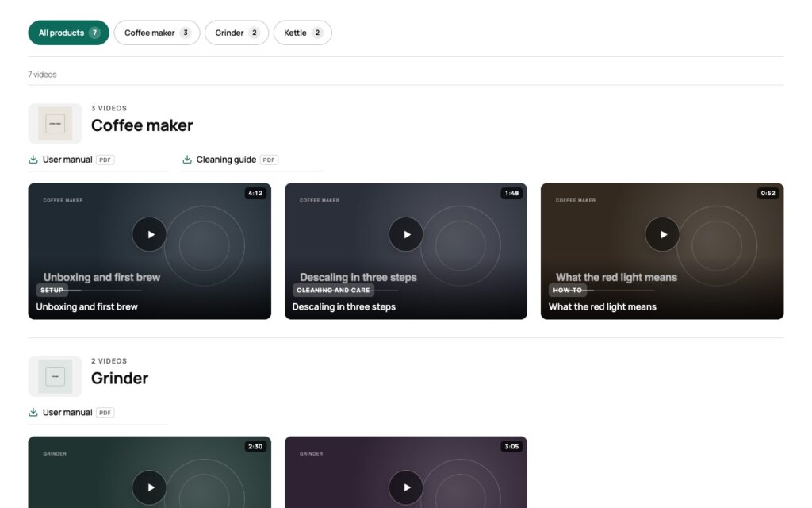The height and width of the screenshot is (508, 812).
Task: Click the Grinder product image icon
Action: (x=55, y=376)
